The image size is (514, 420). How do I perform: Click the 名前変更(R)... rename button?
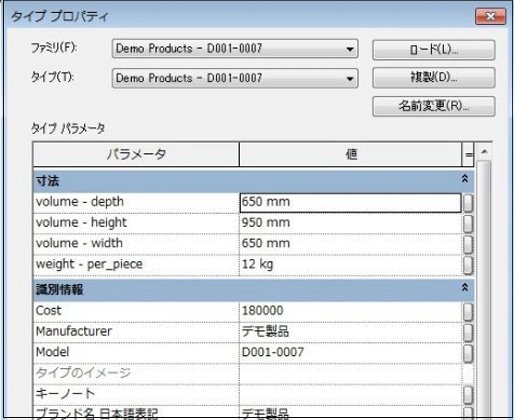(x=434, y=106)
